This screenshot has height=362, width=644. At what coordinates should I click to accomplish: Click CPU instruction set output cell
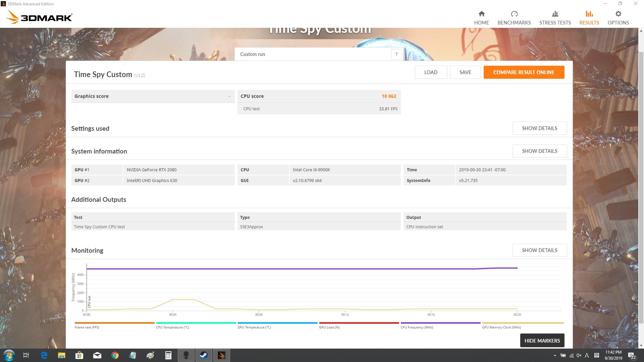tap(485, 227)
